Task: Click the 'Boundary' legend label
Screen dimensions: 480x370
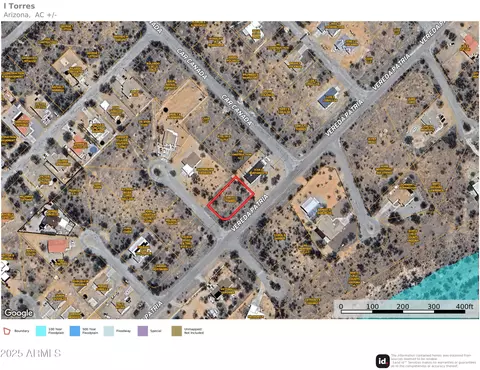Action: tap(22, 331)
